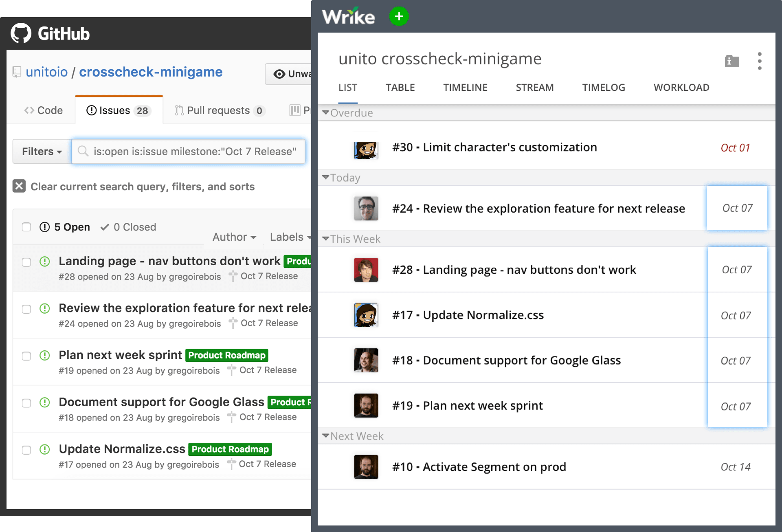Open the Labels filter dropdown
This screenshot has height=532, width=782.
tap(290, 237)
